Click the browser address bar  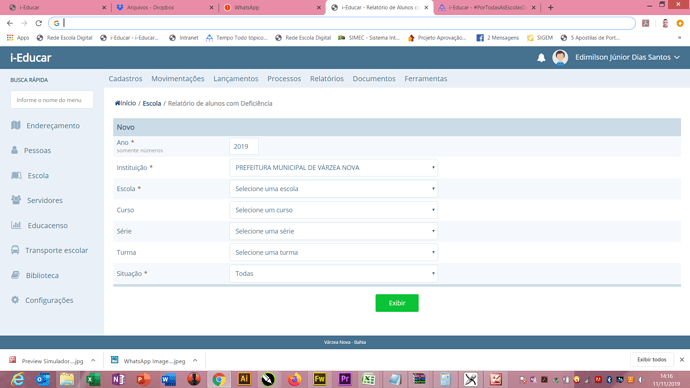tap(343, 23)
